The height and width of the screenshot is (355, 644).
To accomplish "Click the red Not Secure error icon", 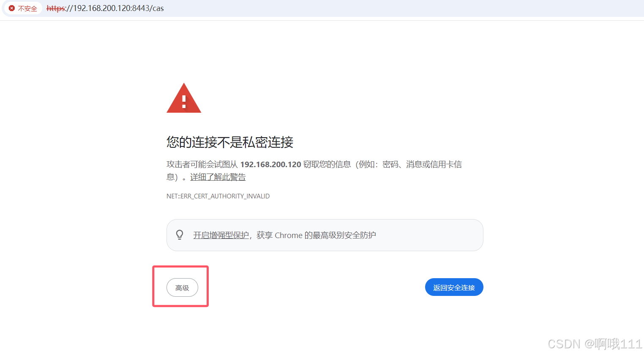I will [12, 8].
